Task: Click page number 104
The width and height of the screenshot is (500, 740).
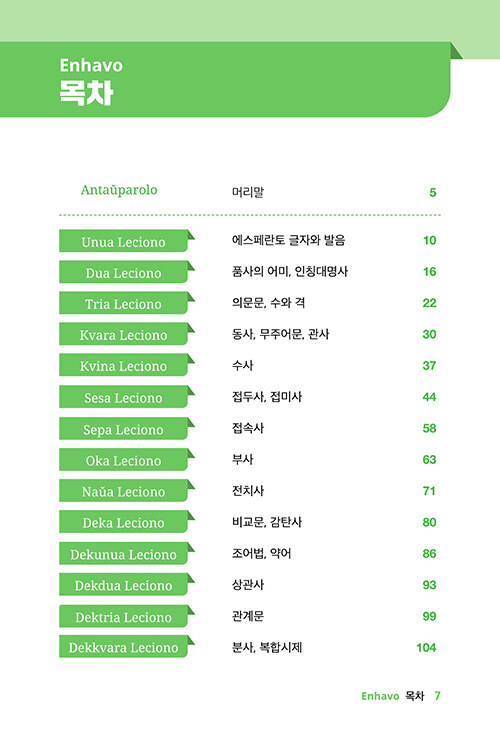Action: point(426,648)
